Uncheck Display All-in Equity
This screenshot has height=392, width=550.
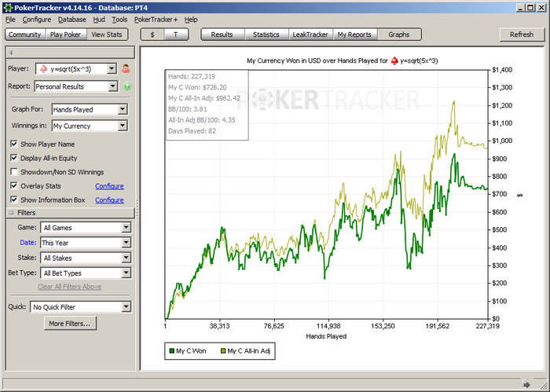[x=14, y=158]
